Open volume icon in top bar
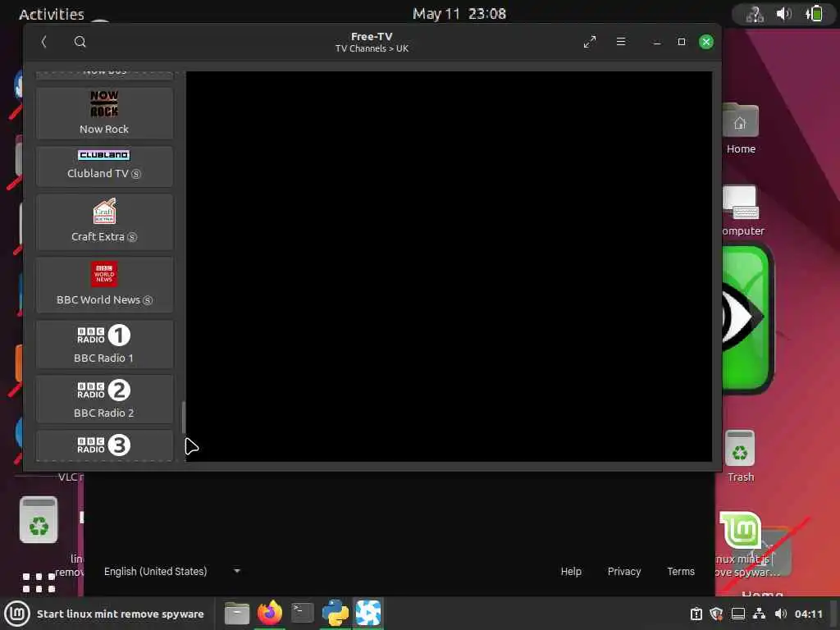This screenshot has height=630, width=840. click(x=783, y=14)
